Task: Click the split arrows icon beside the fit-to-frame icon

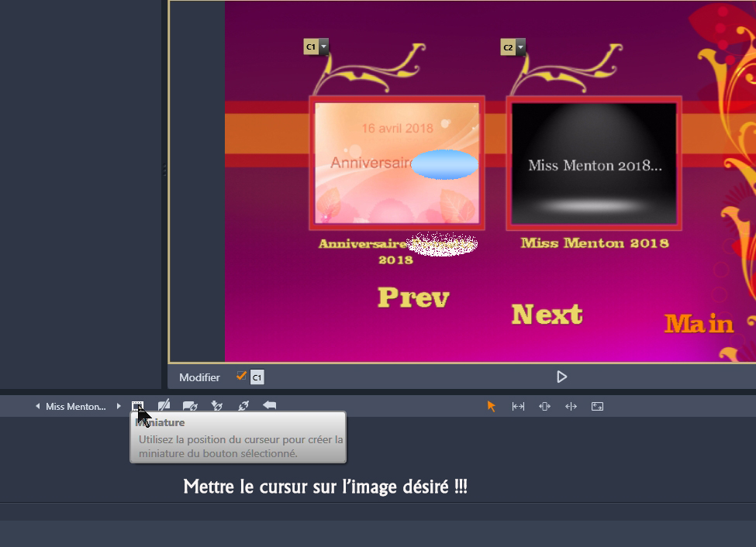Action: pos(571,406)
